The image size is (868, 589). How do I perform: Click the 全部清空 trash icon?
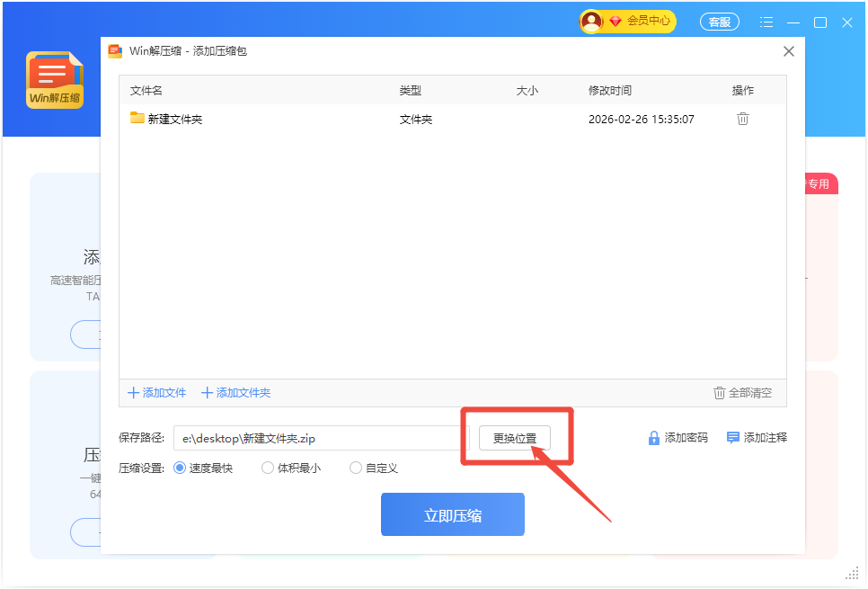point(719,393)
